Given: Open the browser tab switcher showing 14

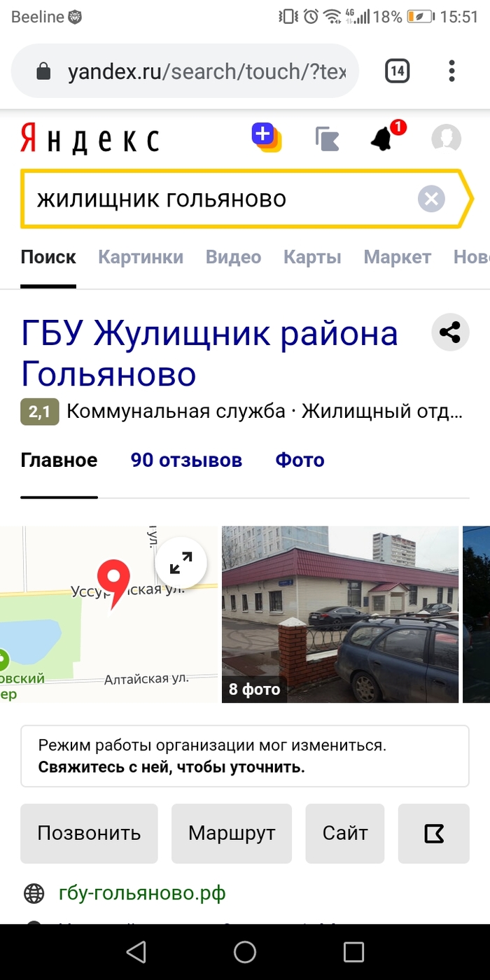Looking at the screenshot, I should point(397,71).
